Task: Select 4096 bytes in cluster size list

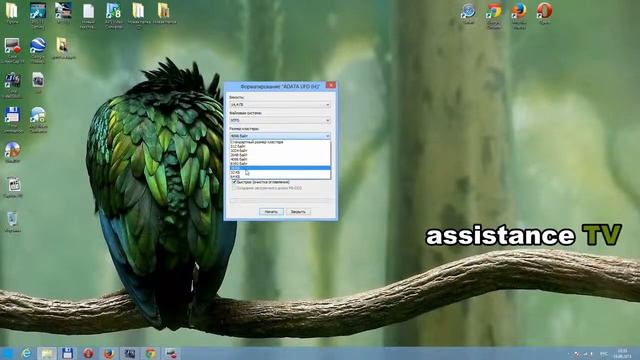Action: click(x=280, y=159)
